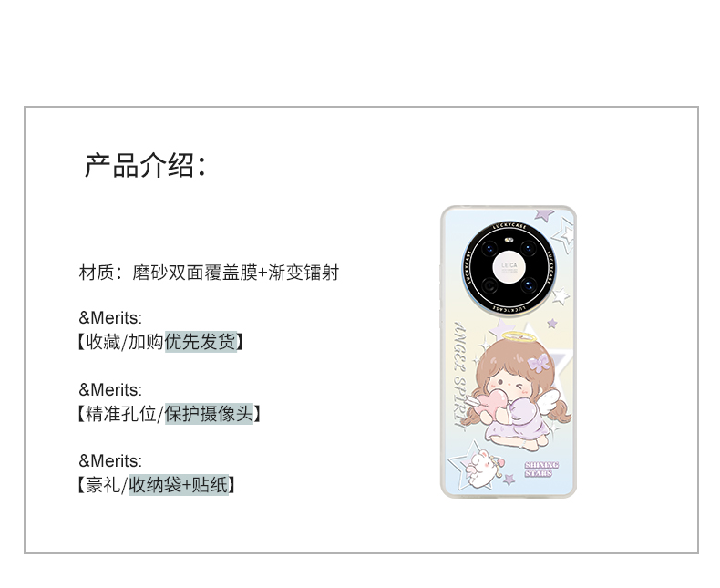Click the white bunny character on case
Screen dimensions: 720x588
(x=484, y=469)
